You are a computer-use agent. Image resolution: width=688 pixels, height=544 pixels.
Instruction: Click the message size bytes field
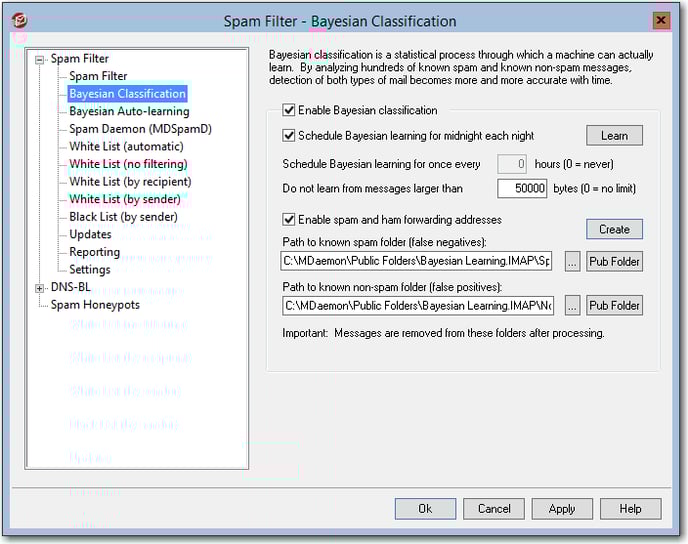coord(522,189)
